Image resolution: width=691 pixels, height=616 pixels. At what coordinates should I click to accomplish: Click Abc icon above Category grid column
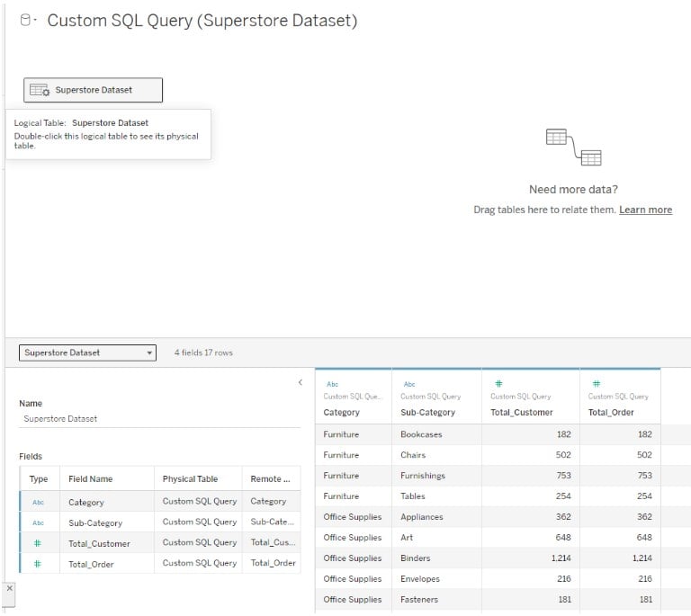coord(332,384)
